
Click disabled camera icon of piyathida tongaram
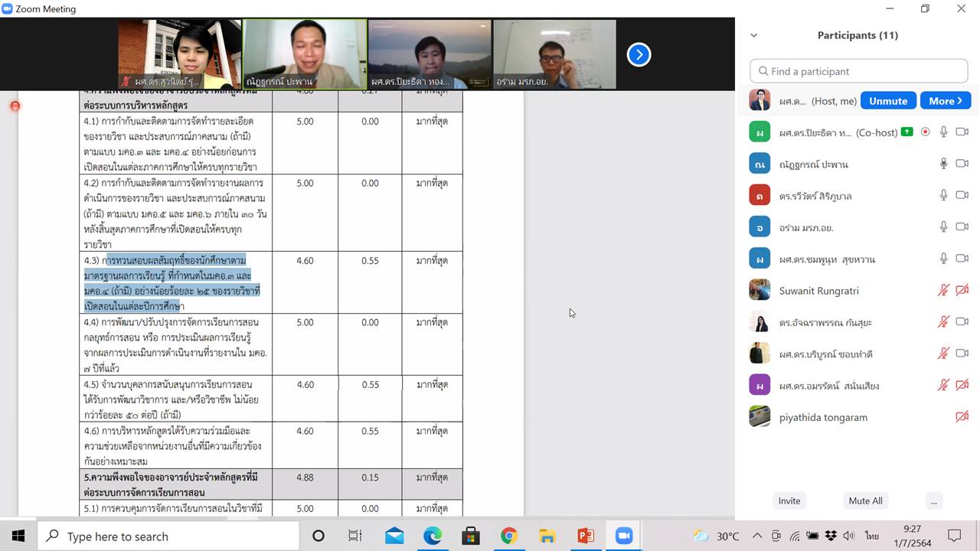click(x=962, y=417)
